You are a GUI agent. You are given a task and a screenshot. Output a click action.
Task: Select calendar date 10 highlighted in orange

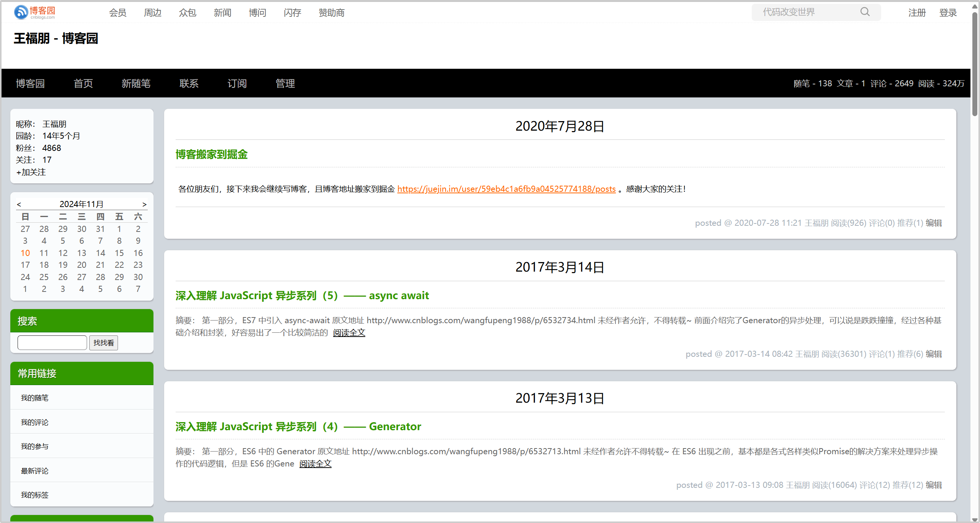(x=25, y=253)
